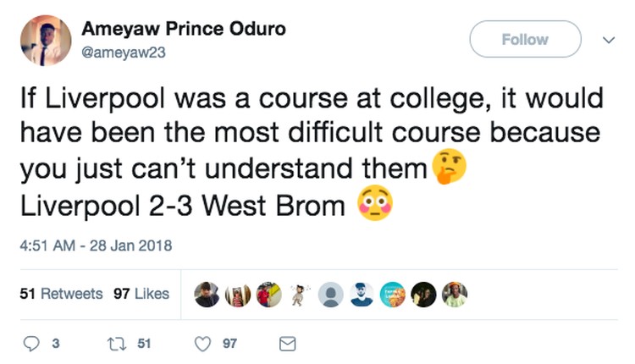Image resolution: width=635 pixels, height=364 pixels.
Task: Click the reply speech bubble icon
Action: [34, 344]
